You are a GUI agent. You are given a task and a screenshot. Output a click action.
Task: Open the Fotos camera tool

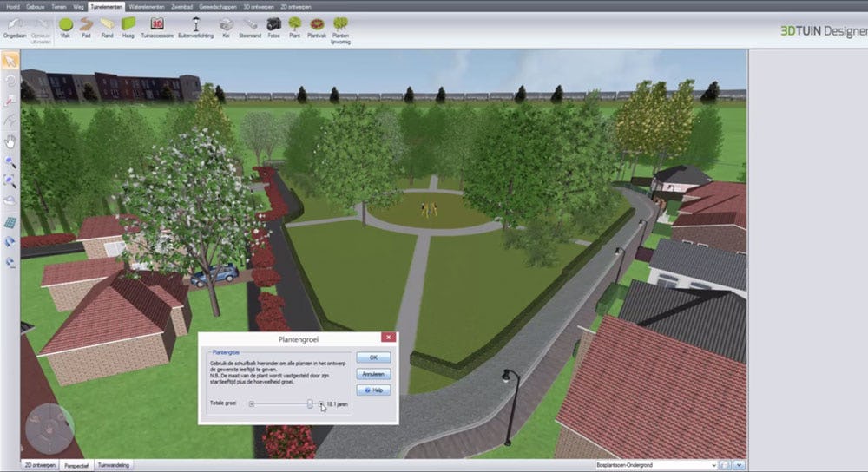pyautogui.click(x=273, y=26)
